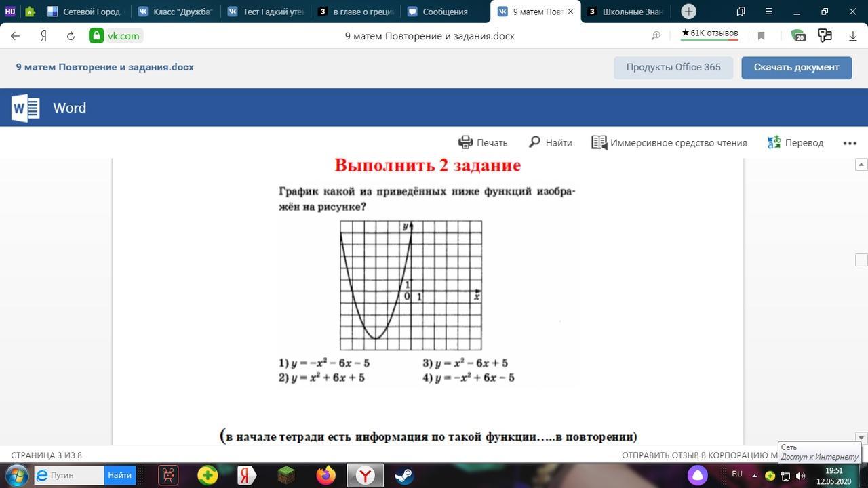Click the Найти button in taskbar search
This screenshot has height=488, width=868.
point(120,475)
